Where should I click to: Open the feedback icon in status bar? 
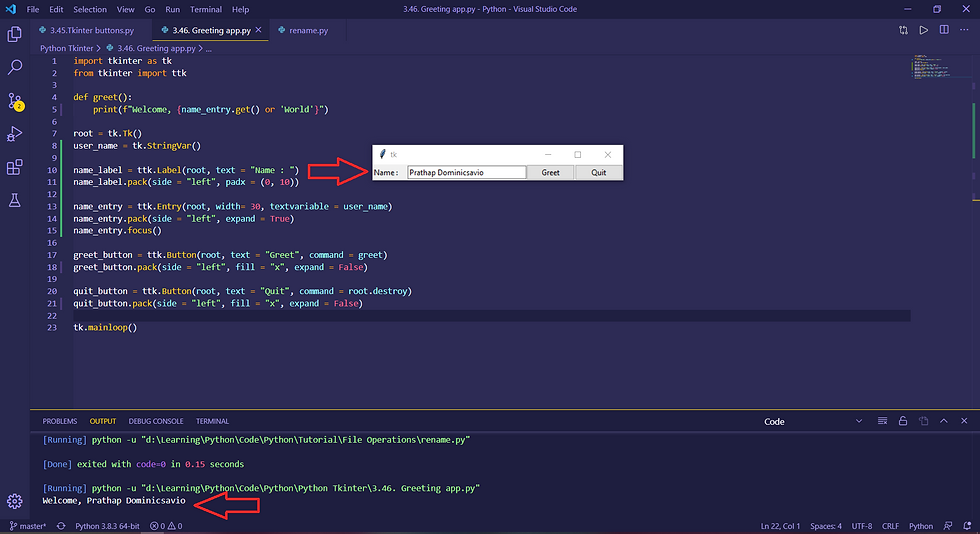[x=948, y=526]
